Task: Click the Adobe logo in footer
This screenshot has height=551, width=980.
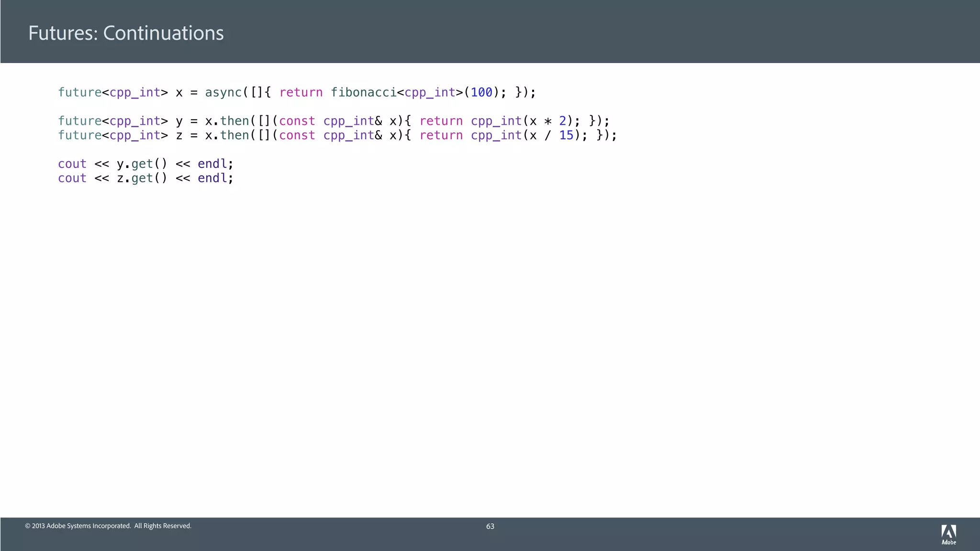Action: [948, 534]
